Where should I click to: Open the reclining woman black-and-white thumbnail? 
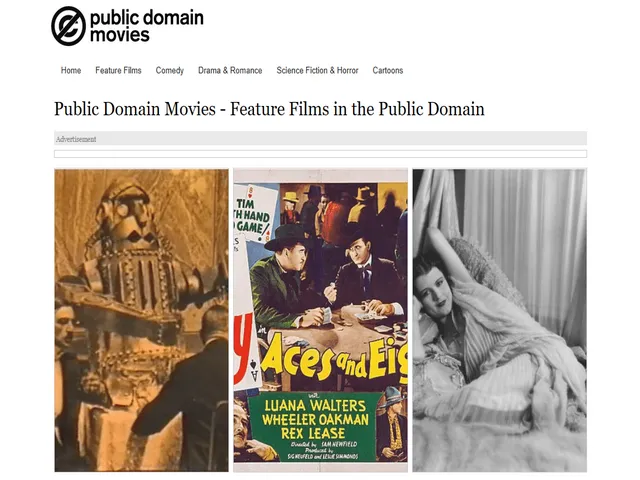pos(500,320)
